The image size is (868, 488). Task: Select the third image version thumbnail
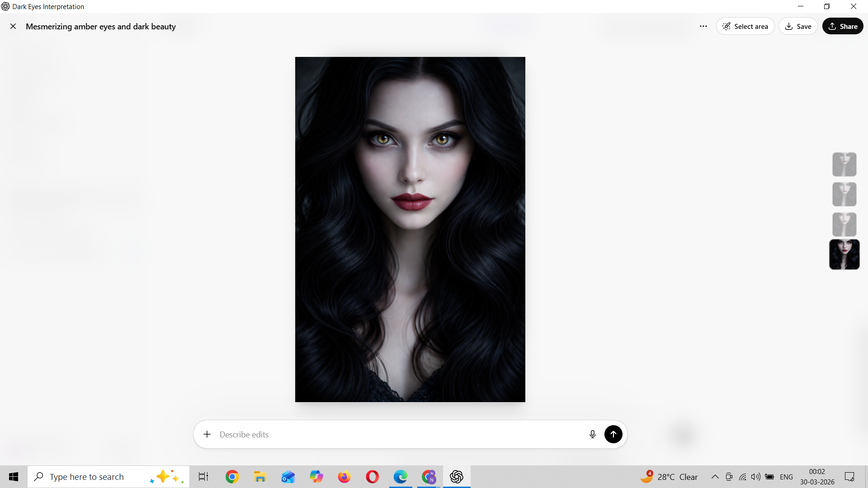[x=844, y=224]
